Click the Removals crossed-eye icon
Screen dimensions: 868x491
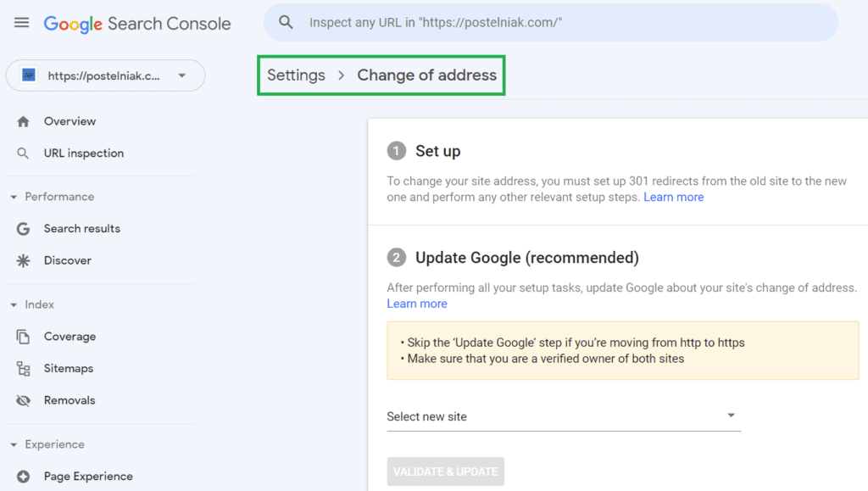(x=23, y=400)
